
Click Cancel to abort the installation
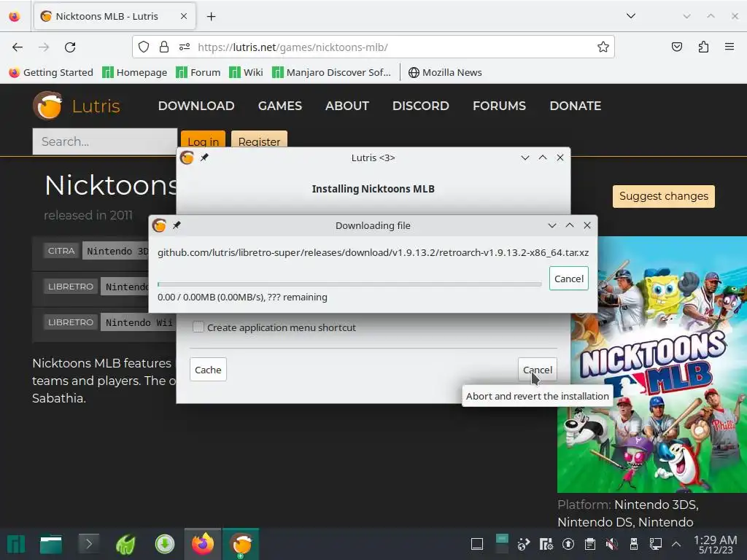pyautogui.click(x=538, y=370)
